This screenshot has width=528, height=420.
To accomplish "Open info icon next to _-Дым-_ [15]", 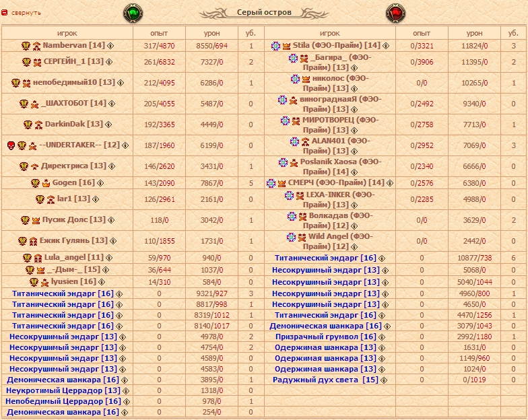I will coord(106,270).
